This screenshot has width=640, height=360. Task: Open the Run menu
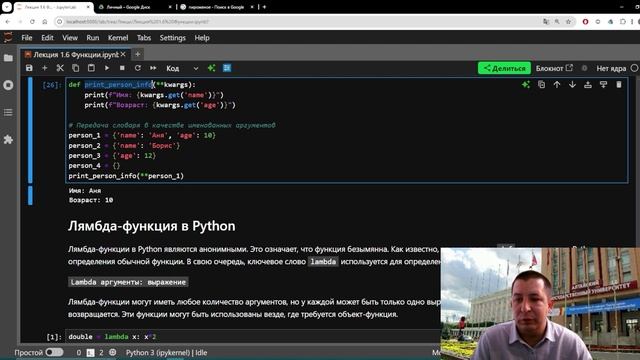coord(93,38)
